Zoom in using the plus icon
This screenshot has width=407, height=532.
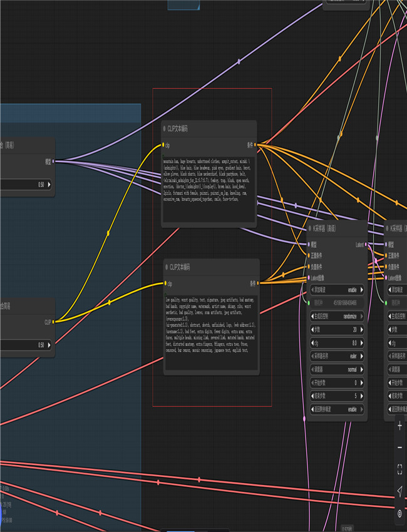pyautogui.click(x=399, y=426)
